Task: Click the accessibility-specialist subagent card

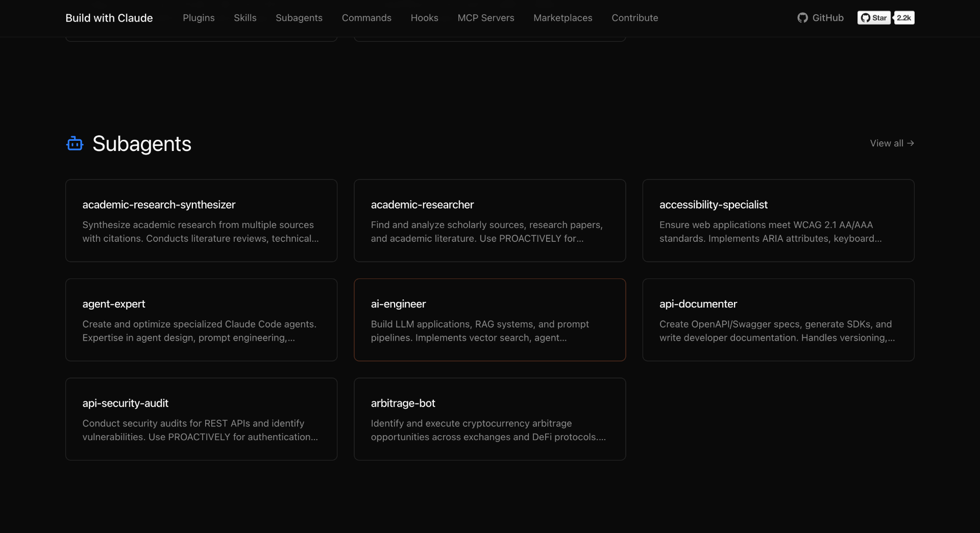Action: click(x=778, y=220)
